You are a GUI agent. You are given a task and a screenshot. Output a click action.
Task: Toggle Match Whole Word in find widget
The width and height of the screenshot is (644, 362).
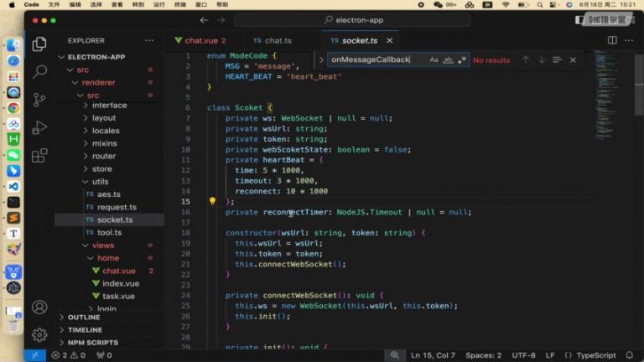(448, 60)
